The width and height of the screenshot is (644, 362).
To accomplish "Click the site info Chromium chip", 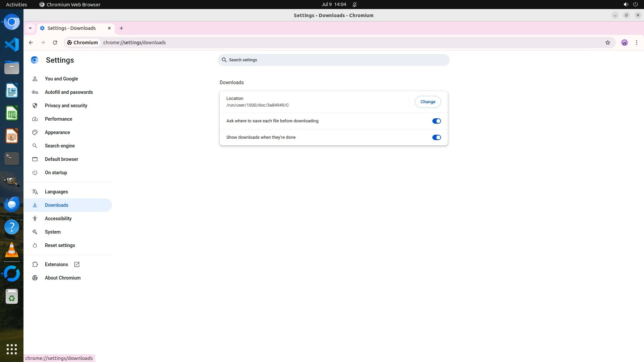I will pos(83,43).
